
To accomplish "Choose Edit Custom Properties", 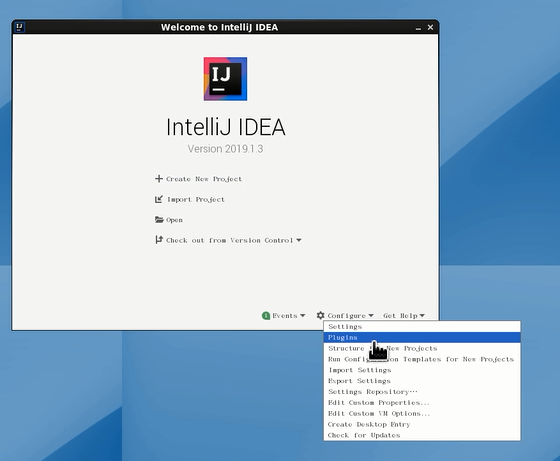I will click(x=422, y=403).
